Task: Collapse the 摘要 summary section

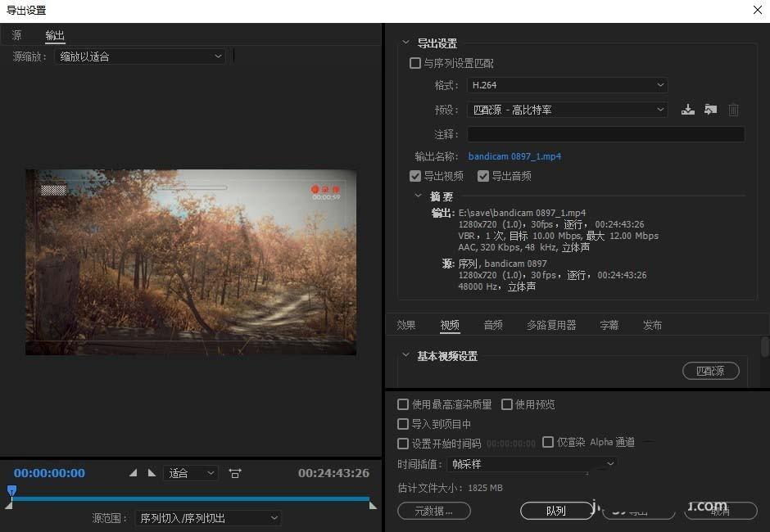Action: click(x=419, y=196)
